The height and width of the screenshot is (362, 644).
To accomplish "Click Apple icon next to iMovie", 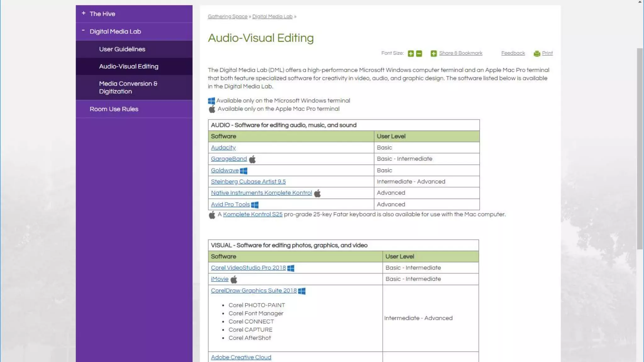I will click(234, 279).
